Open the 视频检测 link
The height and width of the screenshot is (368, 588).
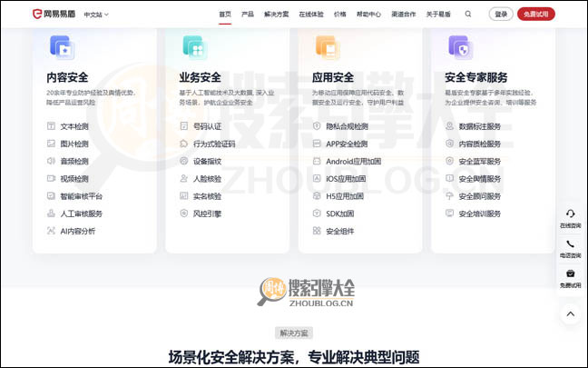click(74, 179)
